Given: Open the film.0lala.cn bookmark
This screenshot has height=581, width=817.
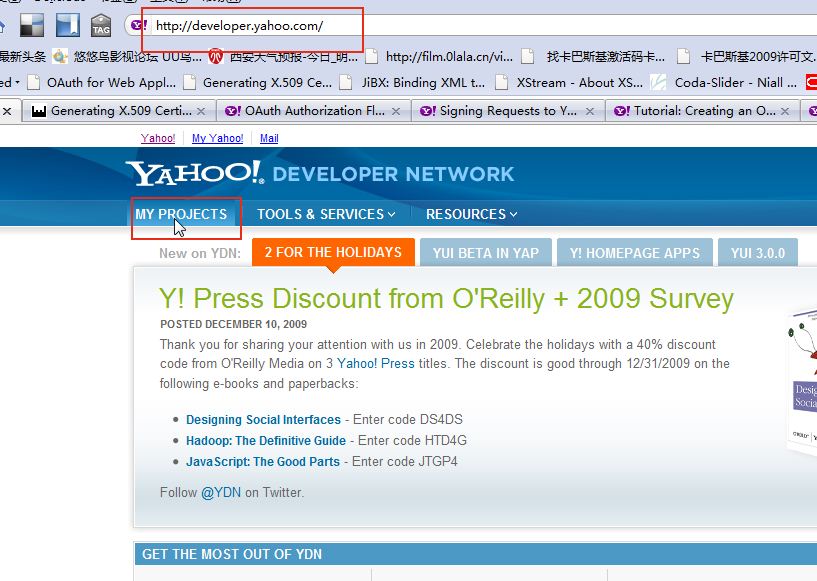Looking at the screenshot, I should pyautogui.click(x=439, y=56).
